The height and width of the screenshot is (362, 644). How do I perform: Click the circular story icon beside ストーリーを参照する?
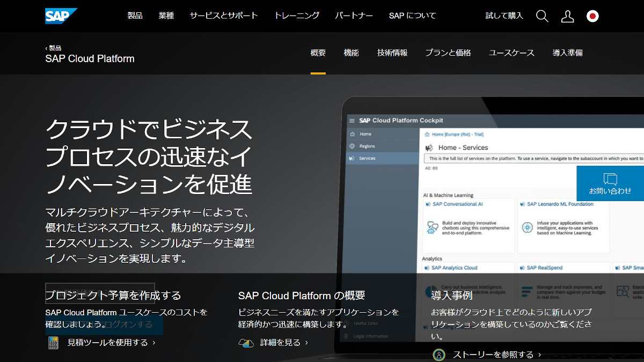(439, 354)
